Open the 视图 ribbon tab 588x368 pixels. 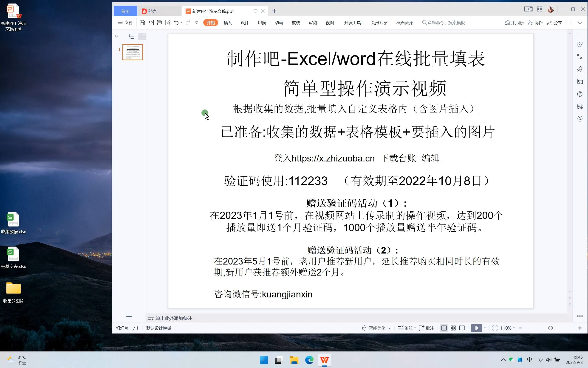pos(330,23)
